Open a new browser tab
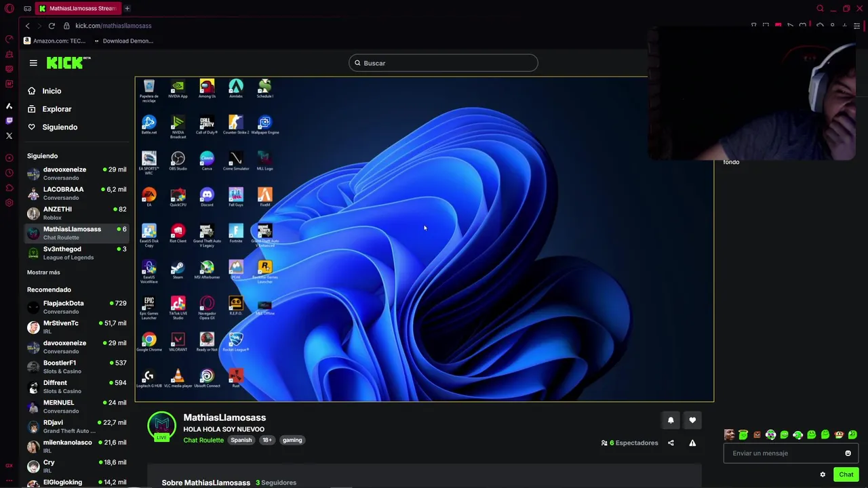868x488 pixels. coord(127,8)
